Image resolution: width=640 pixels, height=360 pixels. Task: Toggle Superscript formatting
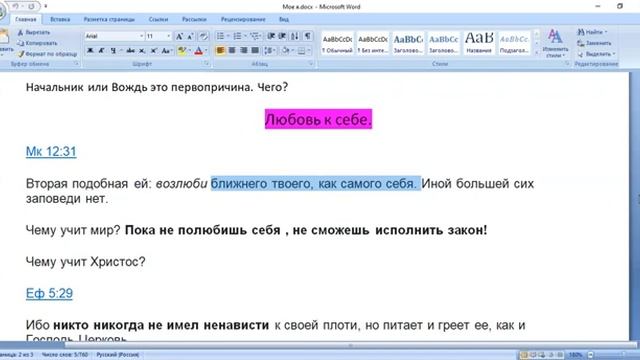tap(153, 51)
